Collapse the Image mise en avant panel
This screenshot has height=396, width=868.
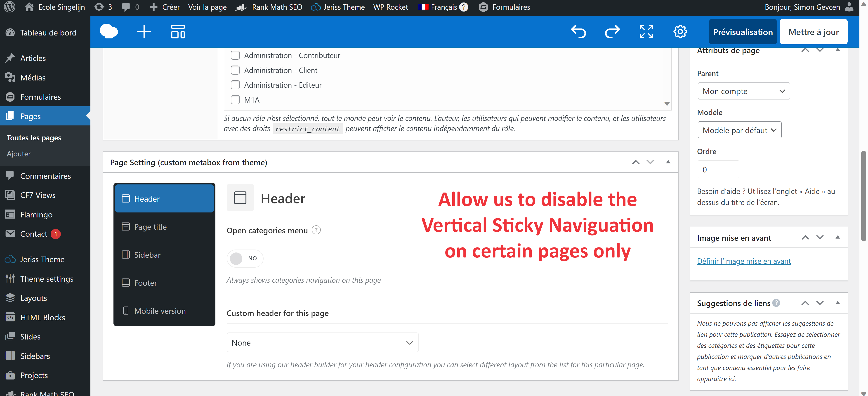(x=838, y=237)
